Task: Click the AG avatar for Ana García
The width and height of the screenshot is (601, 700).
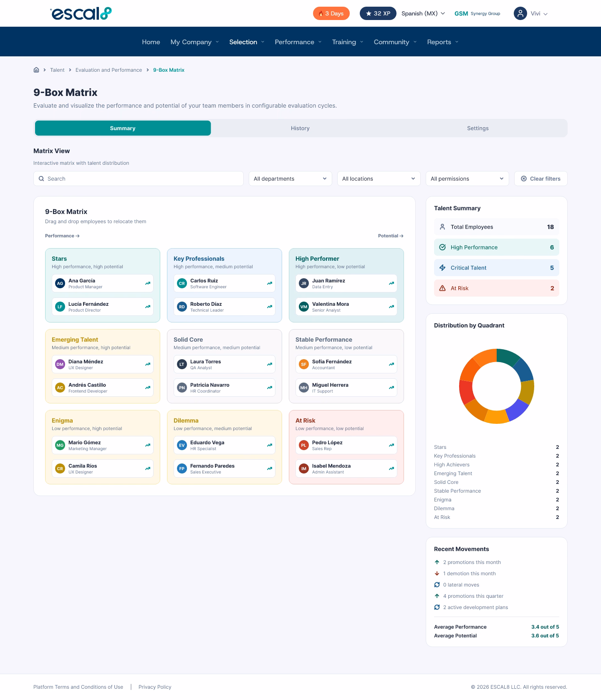Action: 60,283
